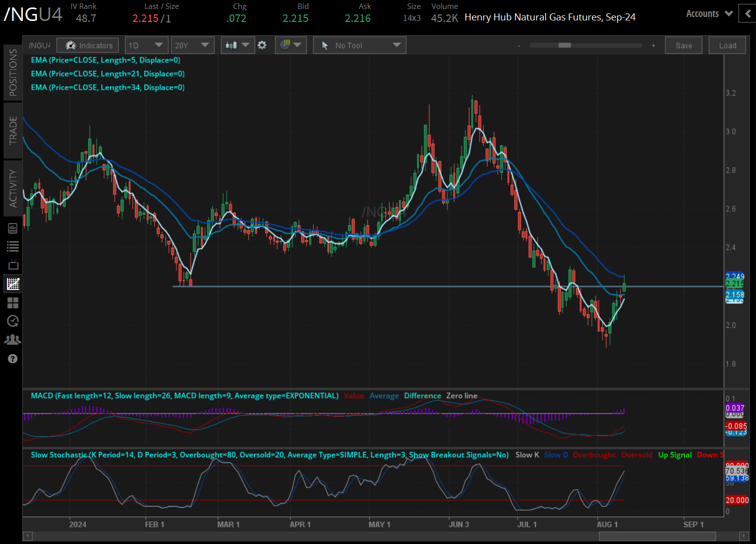Switch to the TRADE tab
The height and width of the screenshot is (544, 756).
[x=13, y=131]
